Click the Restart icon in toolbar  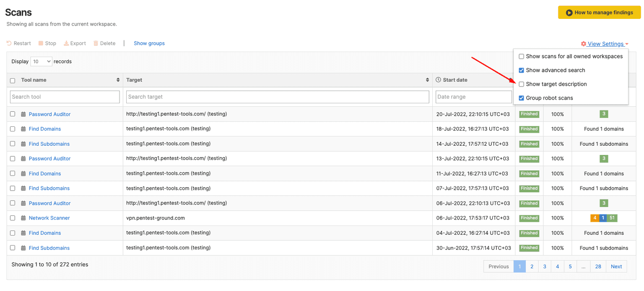[9, 43]
